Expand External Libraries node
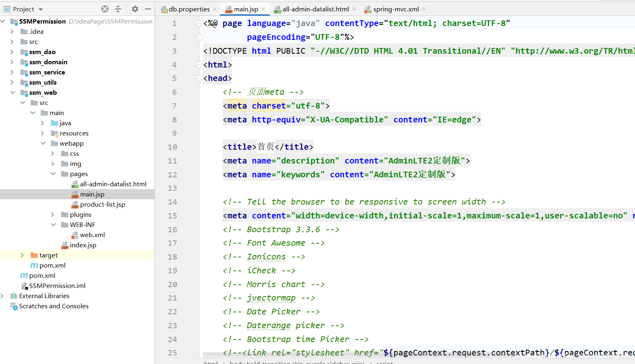The width and height of the screenshot is (635, 364). (2, 296)
